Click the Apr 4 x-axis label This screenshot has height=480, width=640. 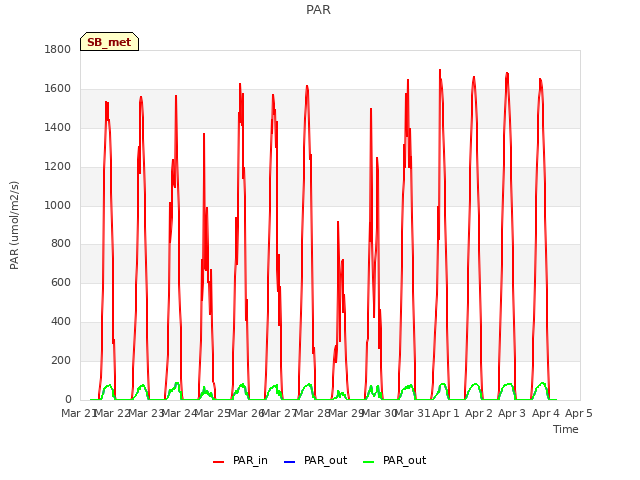pyautogui.click(x=546, y=413)
